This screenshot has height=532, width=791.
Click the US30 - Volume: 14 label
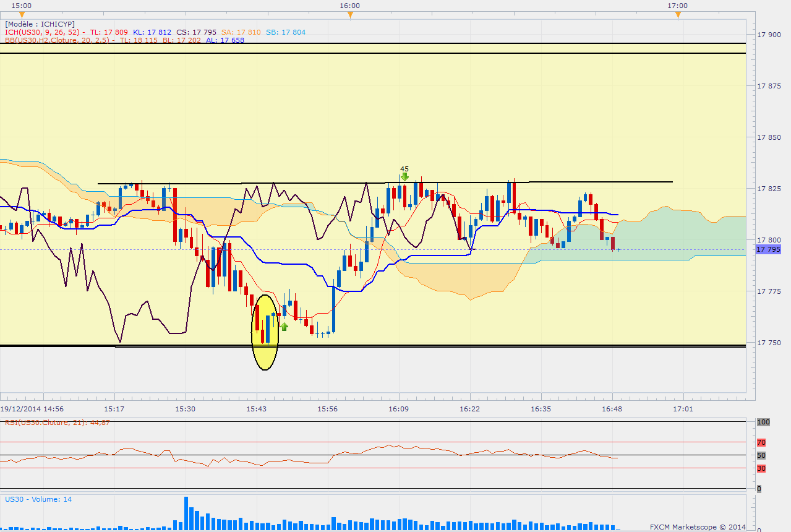(x=38, y=499)
